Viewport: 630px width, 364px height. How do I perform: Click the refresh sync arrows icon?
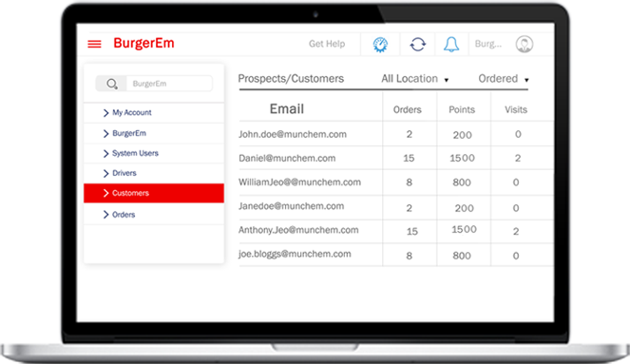pyautogui.click(x=418, y=45)
